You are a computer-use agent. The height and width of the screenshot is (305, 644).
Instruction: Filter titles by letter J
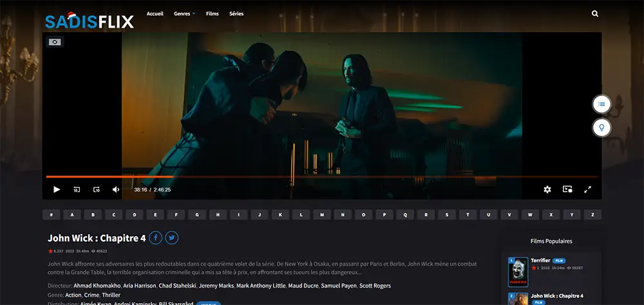pyautogui.click(x=260, y=215)
